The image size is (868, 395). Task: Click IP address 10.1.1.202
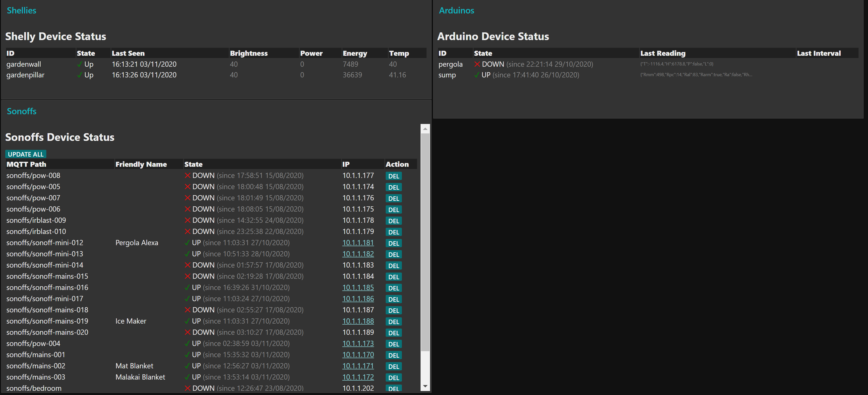(x=358, y=388)
